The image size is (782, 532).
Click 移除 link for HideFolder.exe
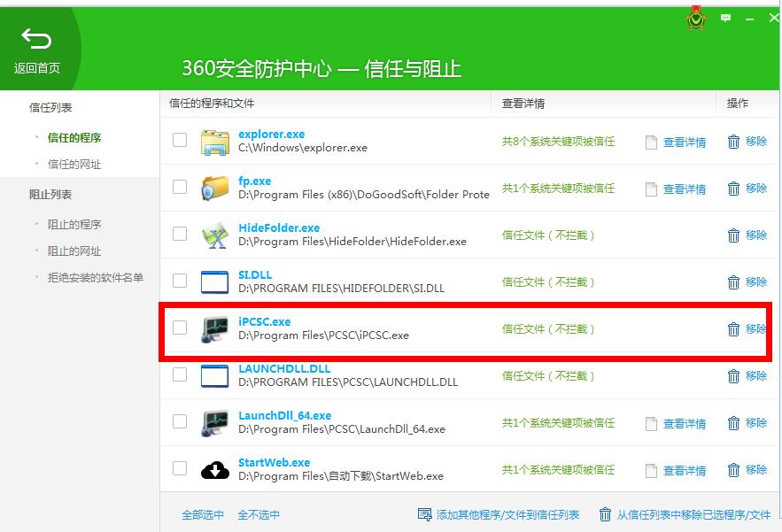point(756,235)
